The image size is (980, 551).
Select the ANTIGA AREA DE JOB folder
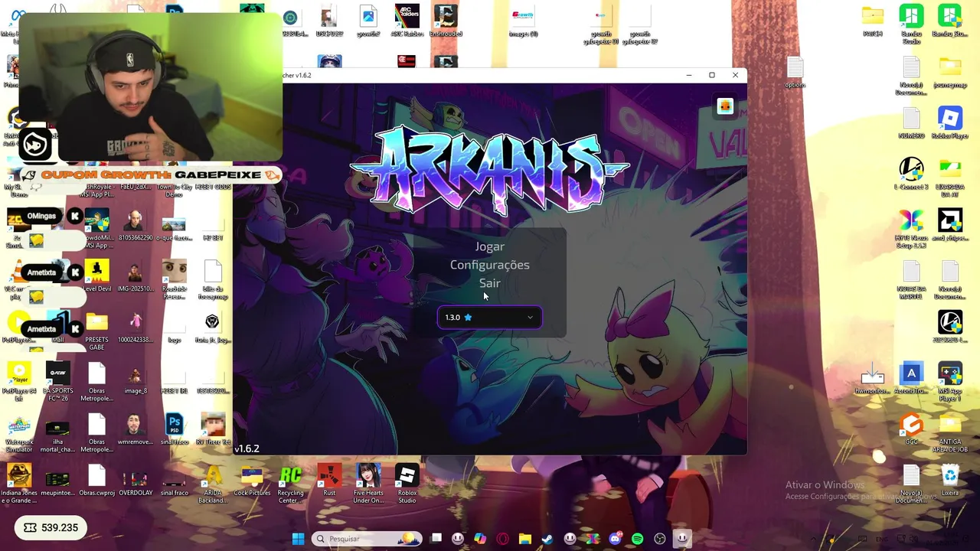950,433
